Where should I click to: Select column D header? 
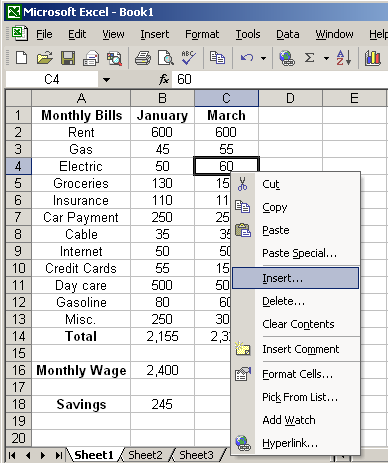[x=290, y=98]
